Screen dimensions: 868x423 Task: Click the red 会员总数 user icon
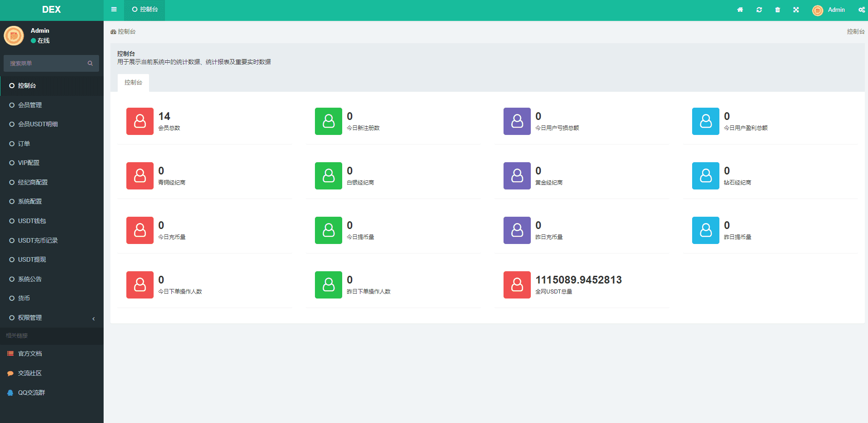140,121
